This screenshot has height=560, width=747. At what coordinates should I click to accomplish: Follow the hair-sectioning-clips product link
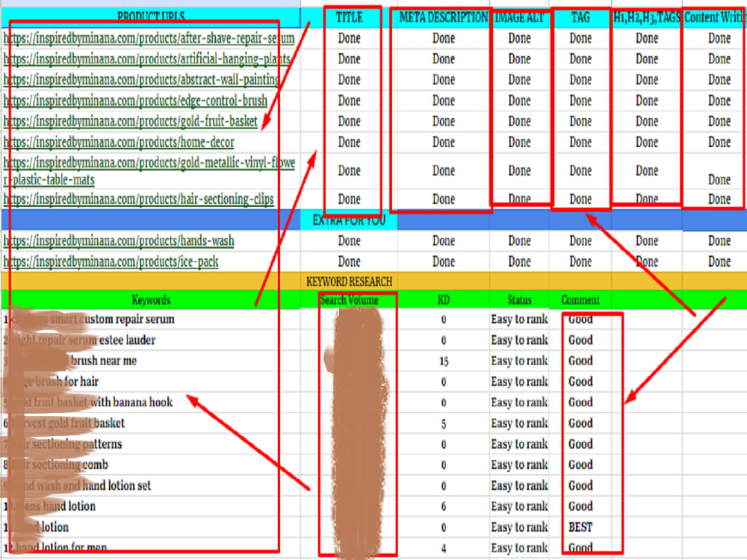139,199
